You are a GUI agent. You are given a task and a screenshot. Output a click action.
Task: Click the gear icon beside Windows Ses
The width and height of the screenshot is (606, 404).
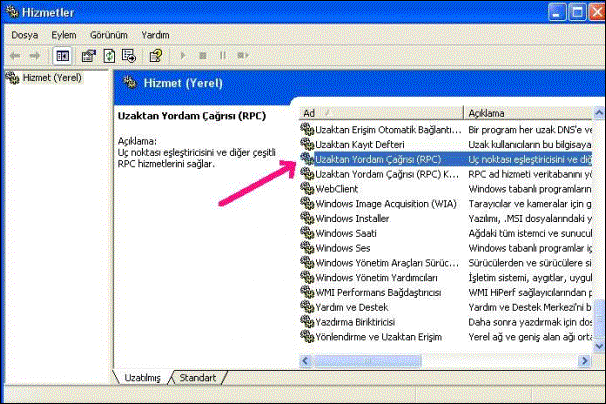click(x=307, y=248)
